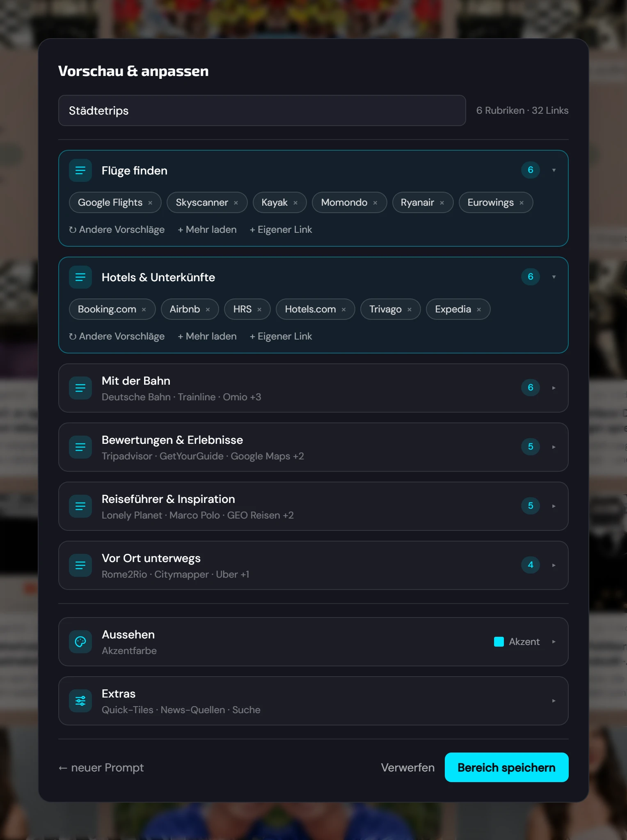Click the list icon of Bewertungen & Erlebnisse
Screen dimensions: 627x840
click(80, 447)
